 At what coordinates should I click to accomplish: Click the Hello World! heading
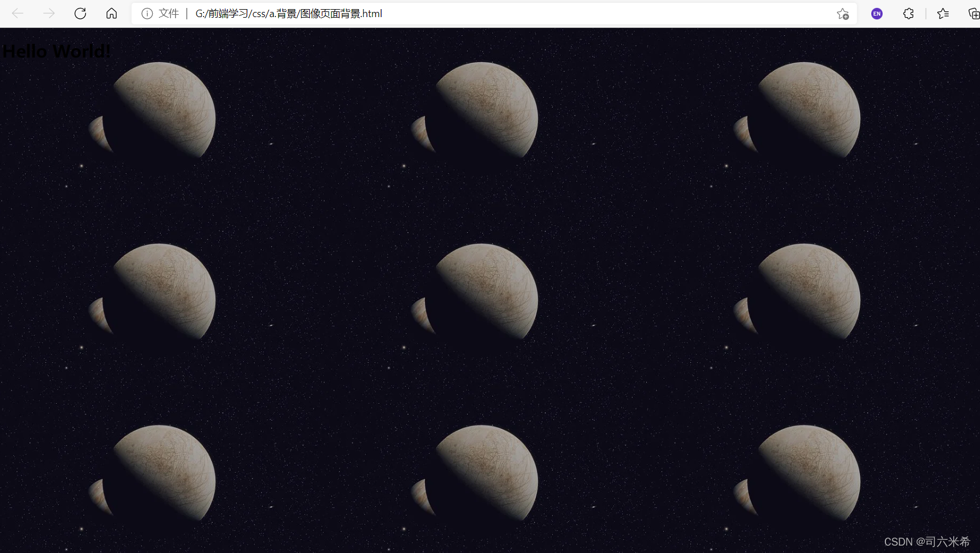click(x=56, y=51)
